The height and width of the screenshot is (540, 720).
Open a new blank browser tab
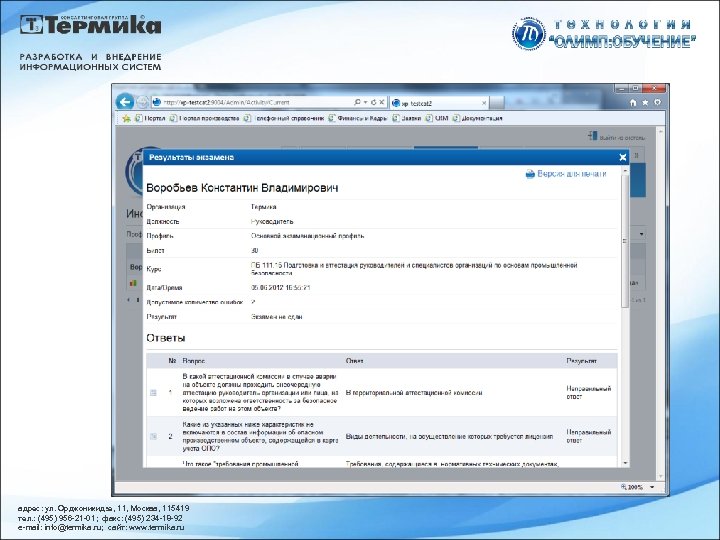pos(497,103)
